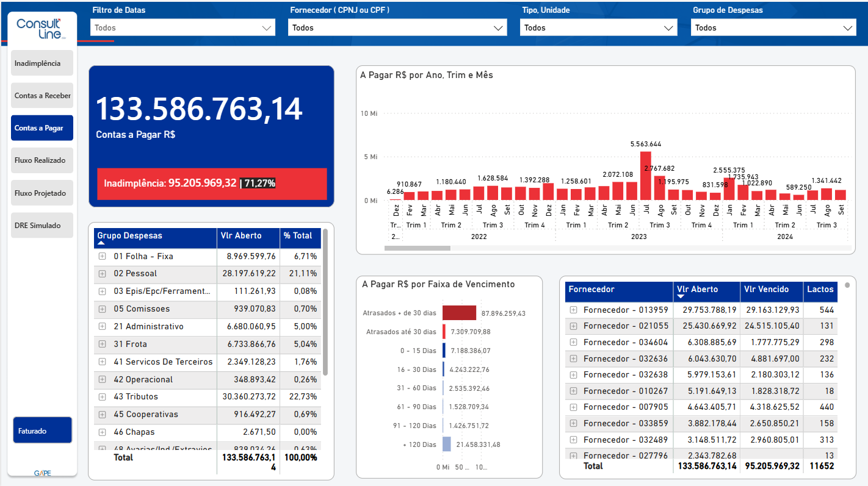The height and width of the screenshot is (486, 868).
Task: Expand Fornecedor - 033859 row
Action: click(x=573, y=424)
